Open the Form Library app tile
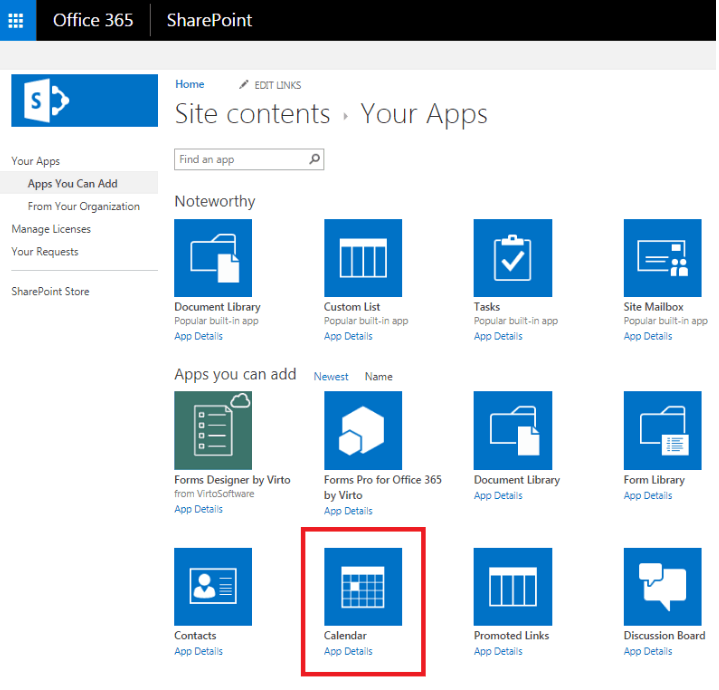 pos(663,430)
